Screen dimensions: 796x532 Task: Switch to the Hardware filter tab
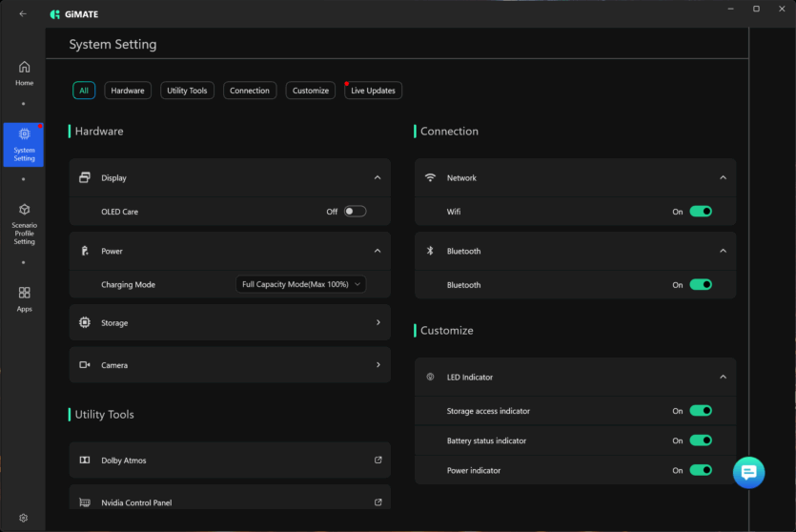tap(128, 91)
